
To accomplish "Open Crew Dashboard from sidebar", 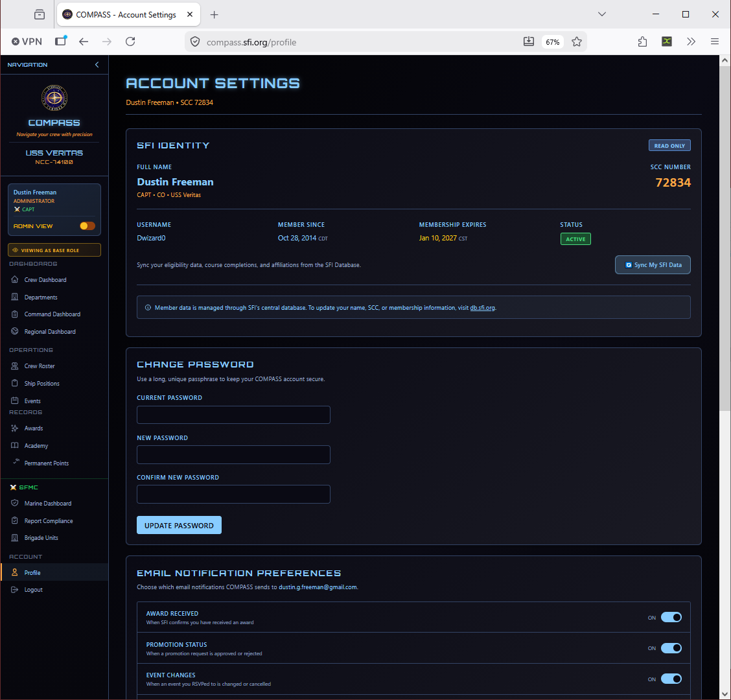I will 45,280.
